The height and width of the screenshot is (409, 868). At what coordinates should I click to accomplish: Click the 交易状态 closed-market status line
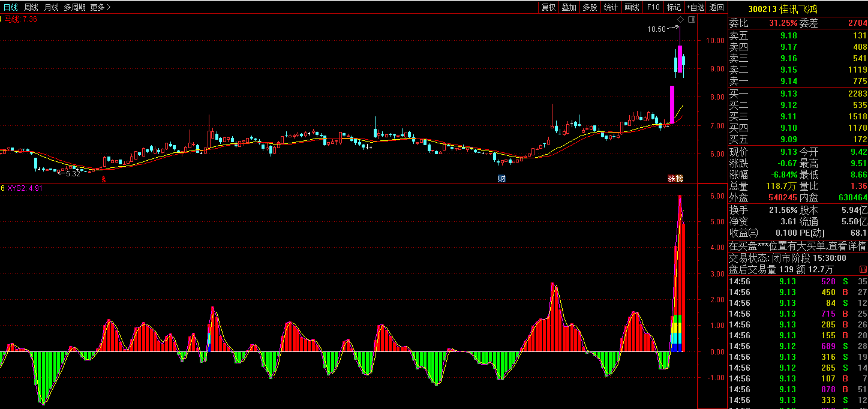788,258
